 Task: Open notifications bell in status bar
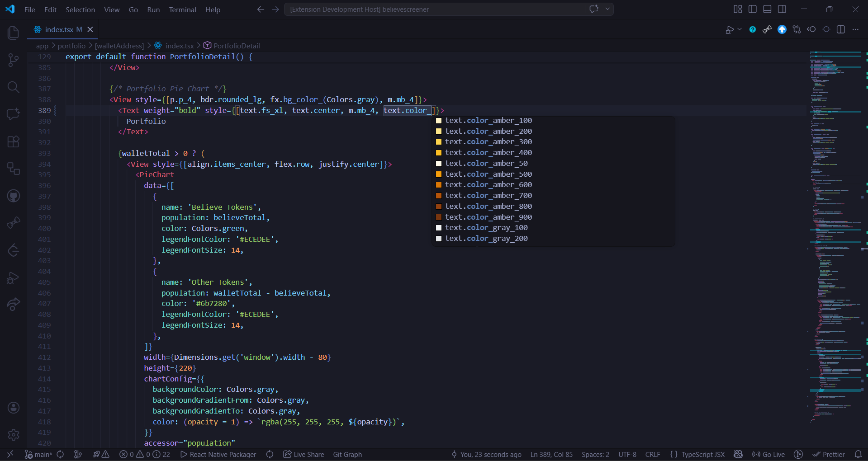tap(858, 454)
